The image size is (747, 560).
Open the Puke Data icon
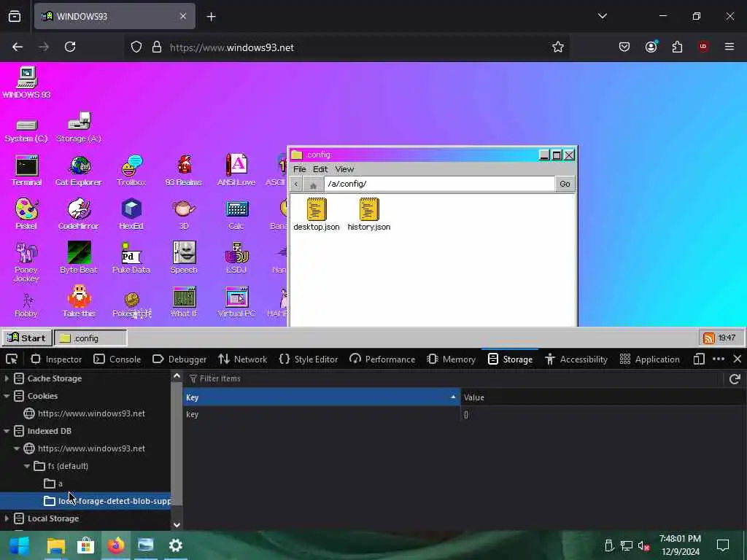pos(131,257)
